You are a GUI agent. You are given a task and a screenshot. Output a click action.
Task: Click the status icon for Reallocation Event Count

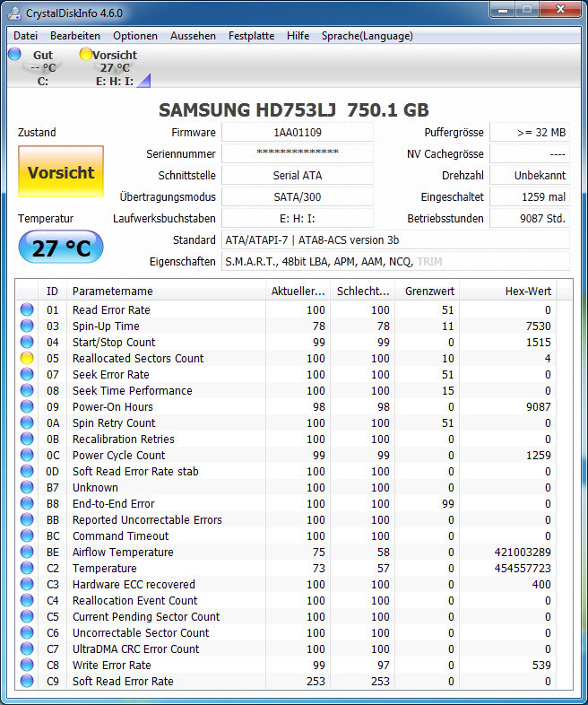point(27,600)
